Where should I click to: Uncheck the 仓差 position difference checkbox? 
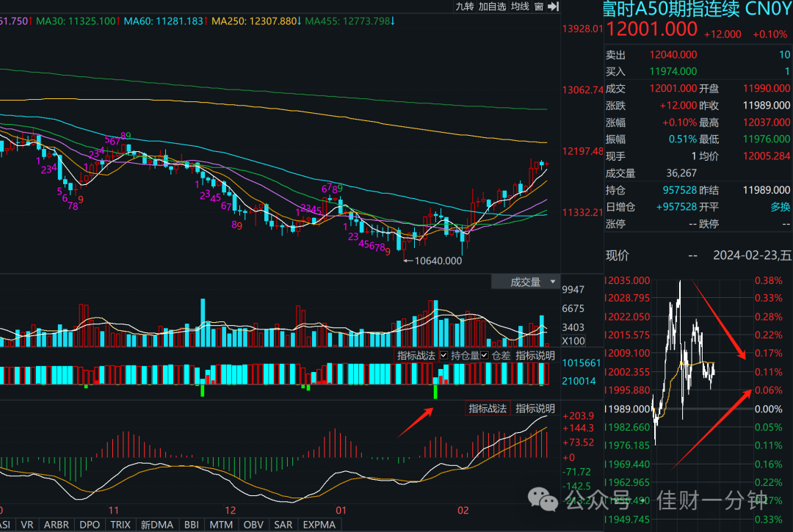485,355
